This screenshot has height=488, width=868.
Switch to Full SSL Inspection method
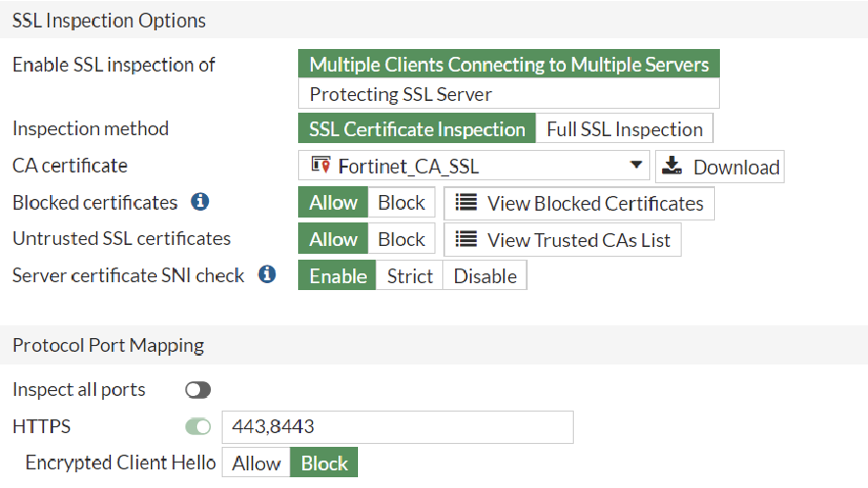[624, 129]
